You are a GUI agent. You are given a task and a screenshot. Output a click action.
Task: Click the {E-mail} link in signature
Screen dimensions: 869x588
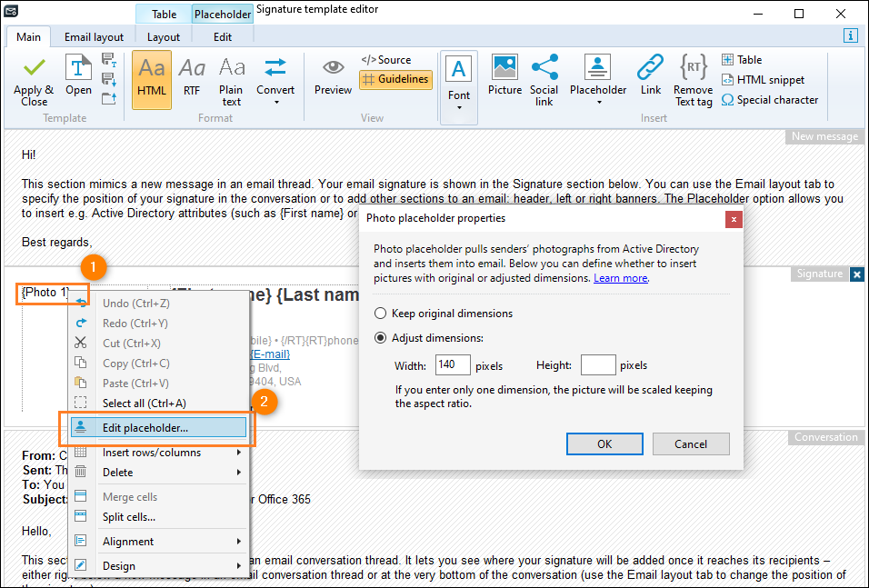coord(270,354)
